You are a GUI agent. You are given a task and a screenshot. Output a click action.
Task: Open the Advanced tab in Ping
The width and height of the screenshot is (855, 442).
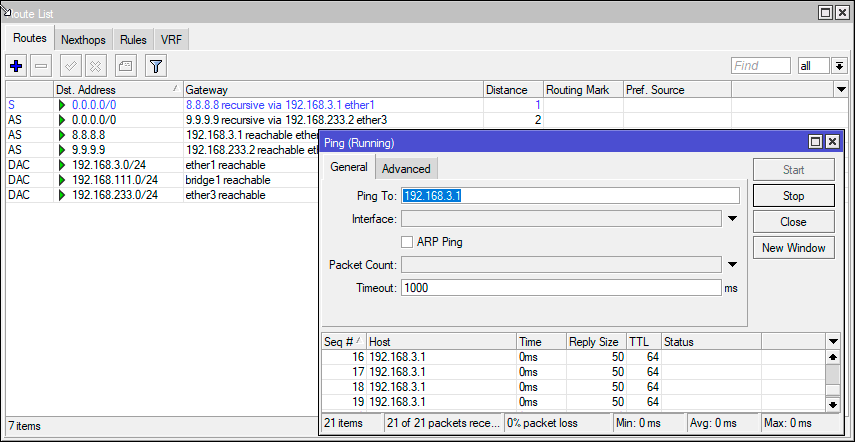pyautogui.click(x=406, y=169)
